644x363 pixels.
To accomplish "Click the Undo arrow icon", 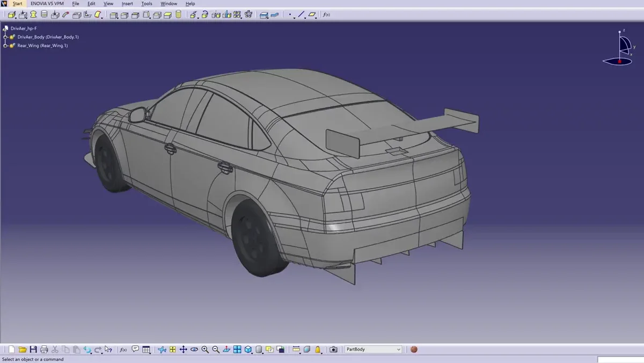I will pyautogui.click(x=87, y=350).
